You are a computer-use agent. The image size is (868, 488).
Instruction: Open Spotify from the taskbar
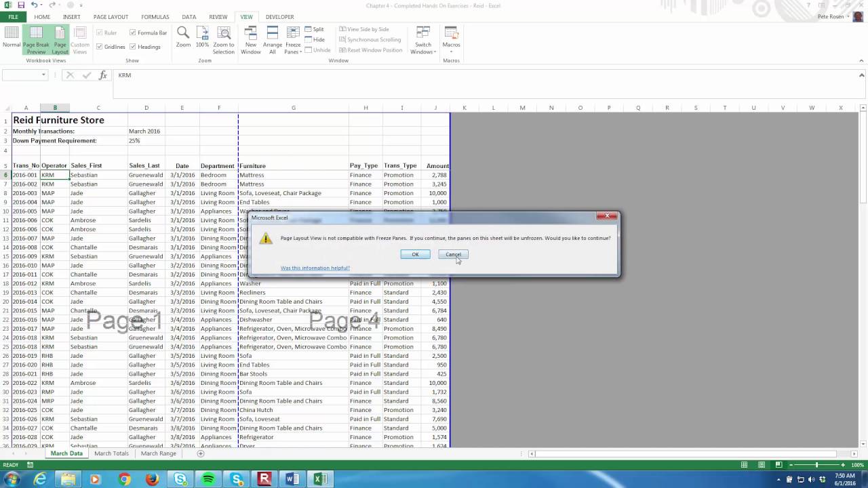click(x=208, y=479)
